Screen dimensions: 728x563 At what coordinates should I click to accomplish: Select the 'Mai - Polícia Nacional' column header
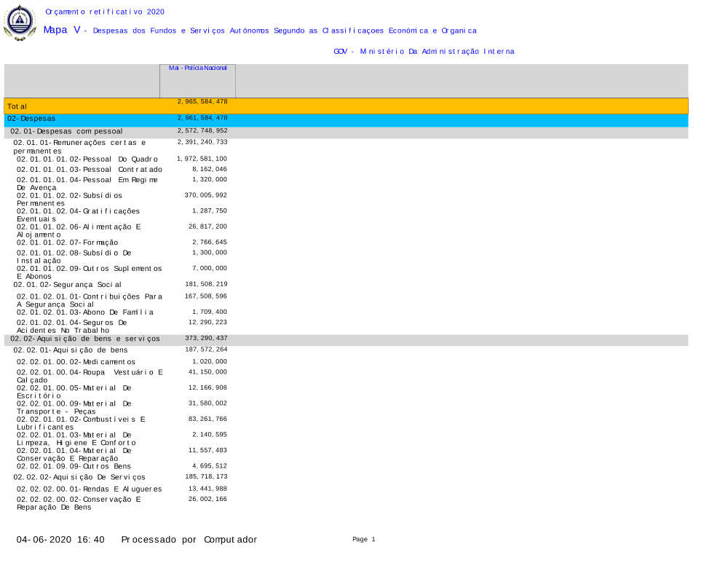point(197,68)
